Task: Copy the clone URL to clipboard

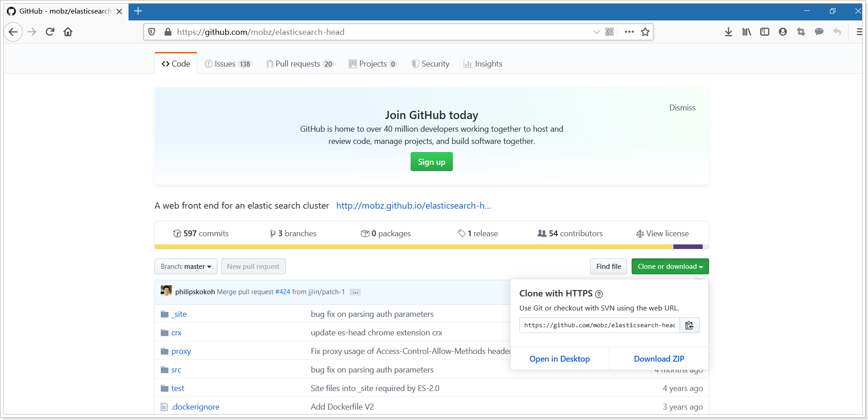Action: [690, 325]
